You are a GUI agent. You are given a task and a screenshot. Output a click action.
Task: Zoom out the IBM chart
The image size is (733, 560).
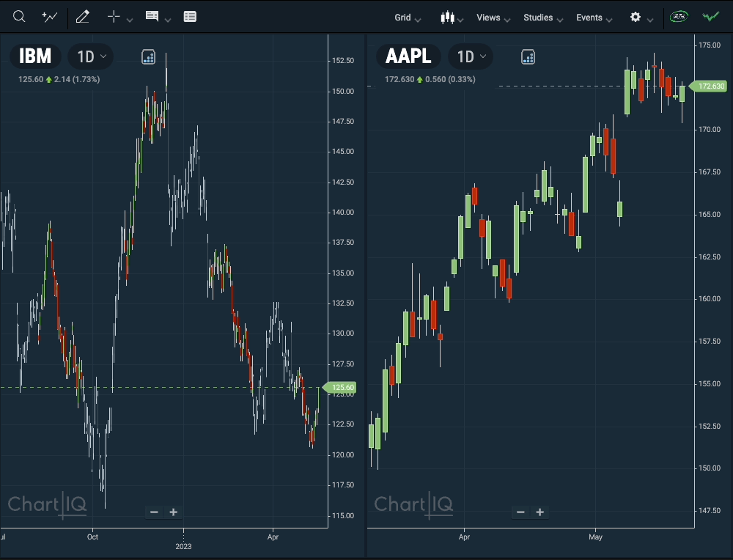coord(154,512)
